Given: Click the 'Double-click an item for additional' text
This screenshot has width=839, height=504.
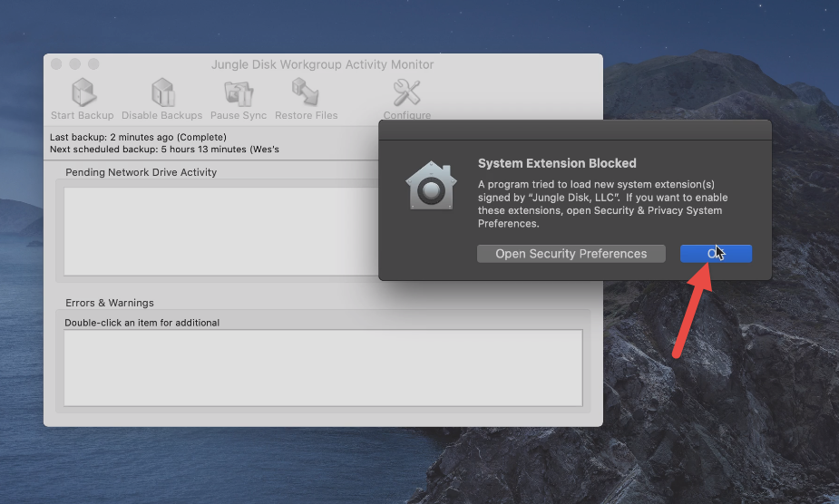Looking at the screenshot, I should tap(141, 323).
